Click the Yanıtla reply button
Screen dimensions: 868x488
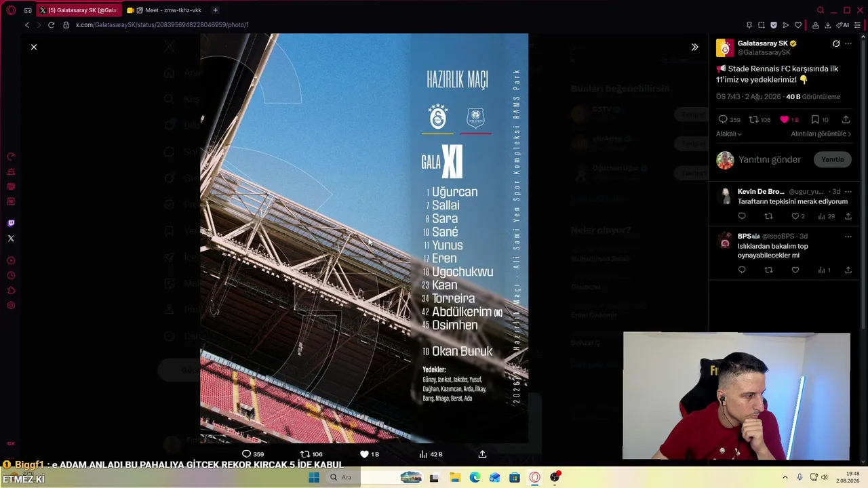click(833, 159)
